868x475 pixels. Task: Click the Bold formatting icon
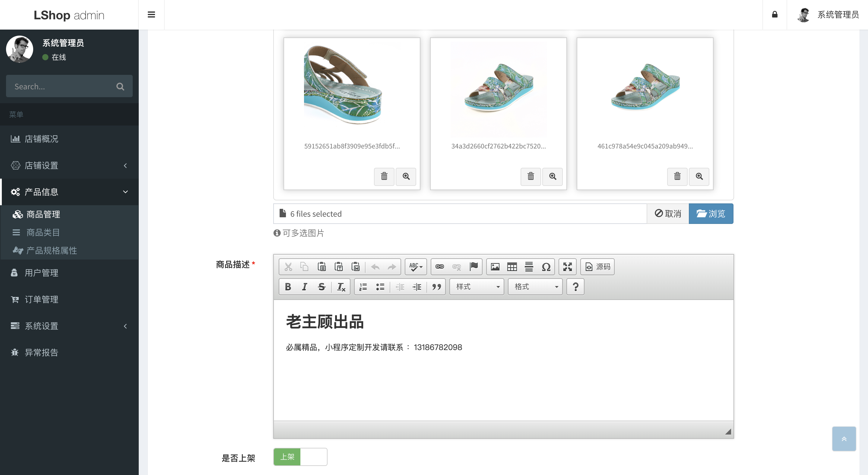288,287
